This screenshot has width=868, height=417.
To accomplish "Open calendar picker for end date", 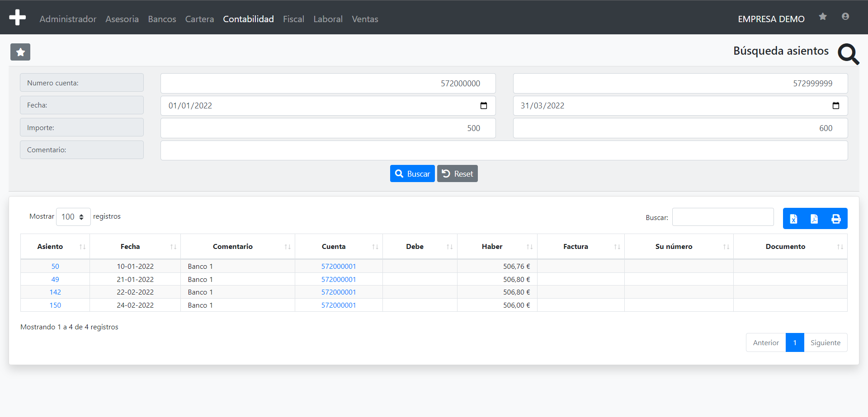I will [836, 106].
